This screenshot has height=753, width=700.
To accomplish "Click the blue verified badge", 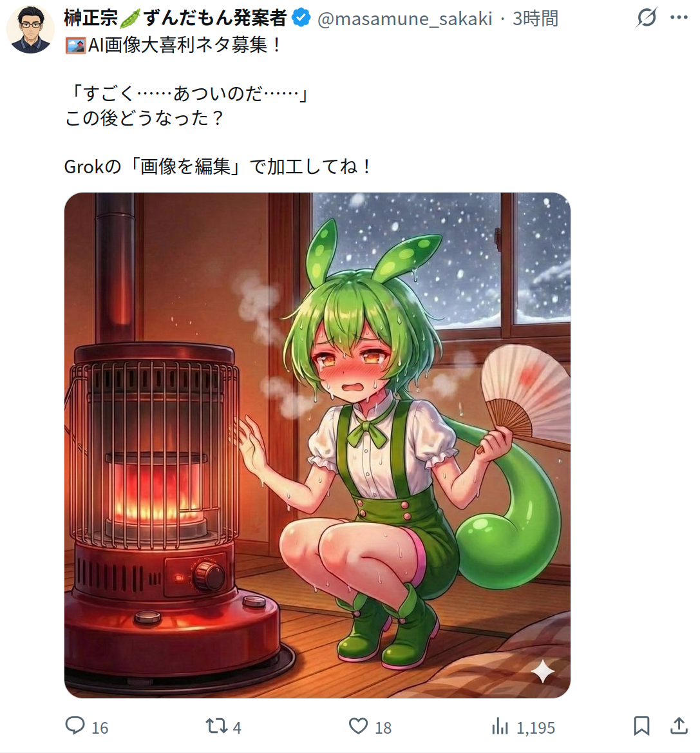I will 301,18.
